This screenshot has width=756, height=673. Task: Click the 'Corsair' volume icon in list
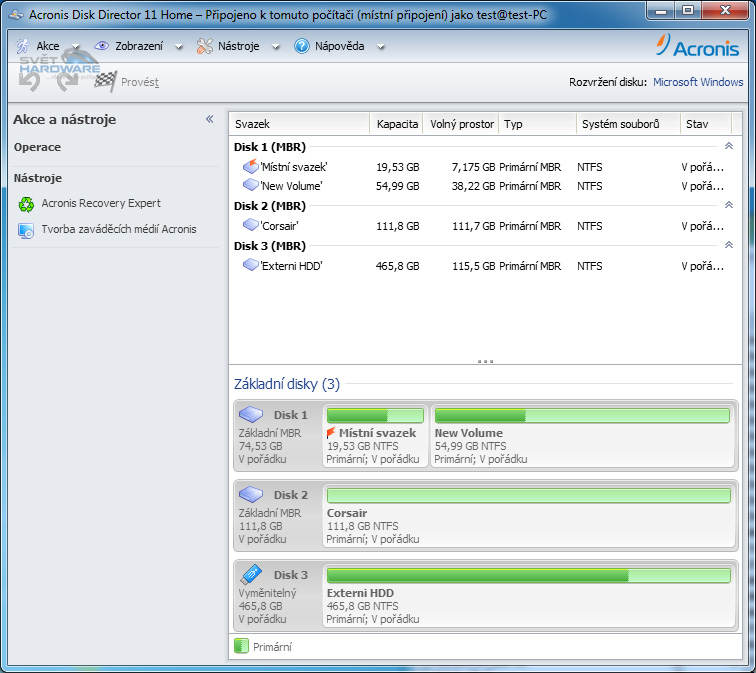(251, 225)
